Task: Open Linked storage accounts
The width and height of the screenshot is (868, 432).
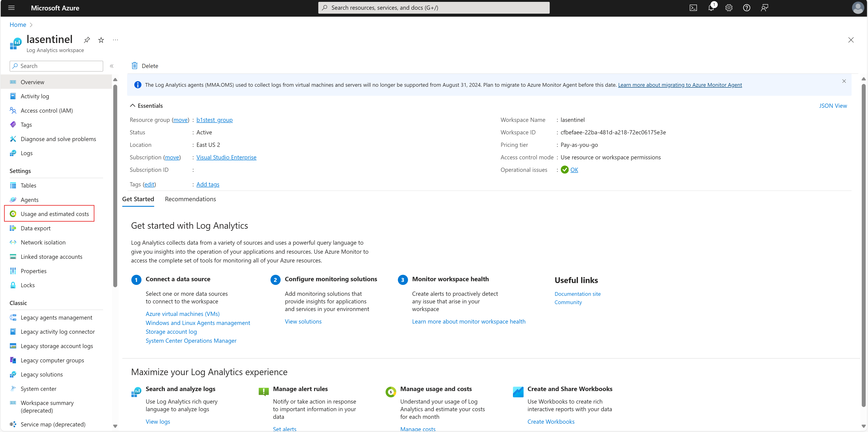Action: click(51, 257)
